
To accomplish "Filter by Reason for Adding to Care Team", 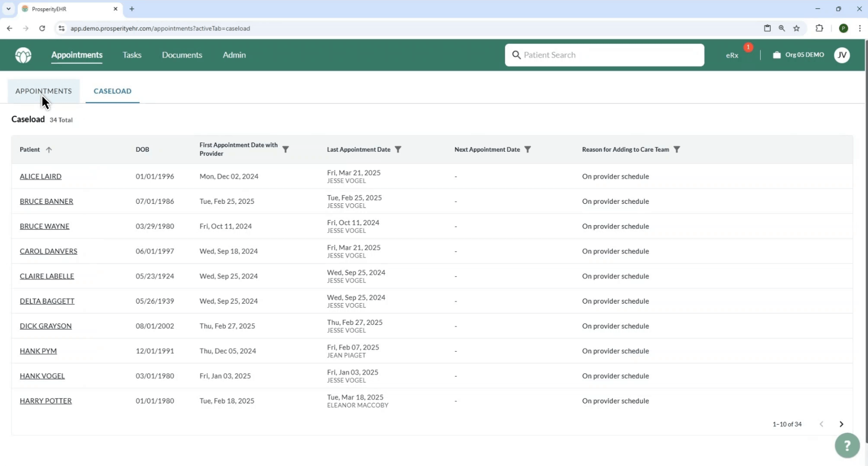I will pyautogui.click(x=676, y=149).
